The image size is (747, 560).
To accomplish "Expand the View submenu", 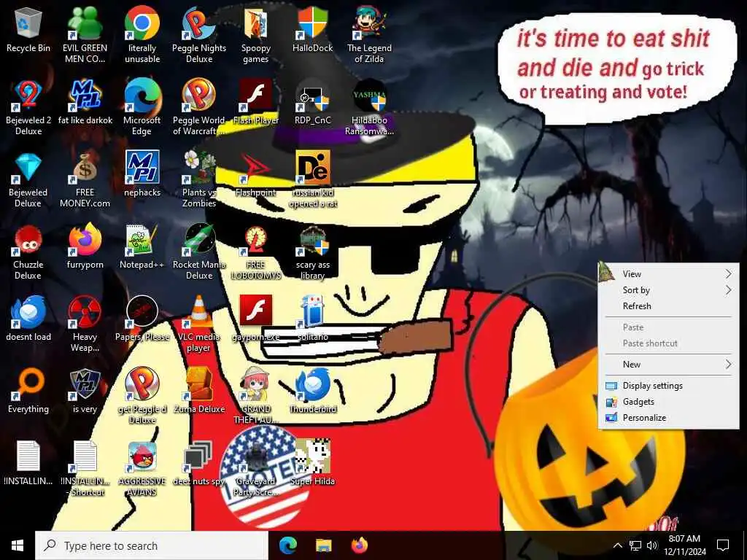I will click(x=668, y=274).
